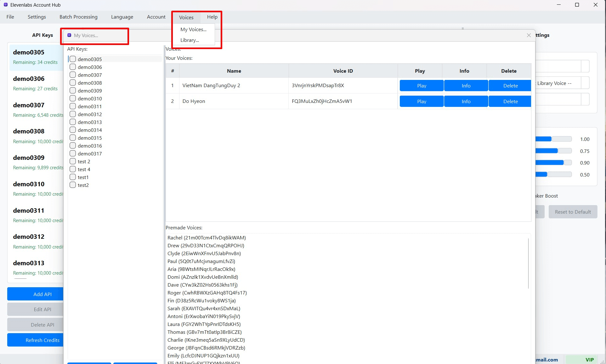The image size is (606, 364).
Task: Tick the test 2 API key checkbox
Action: click(73, 161)
